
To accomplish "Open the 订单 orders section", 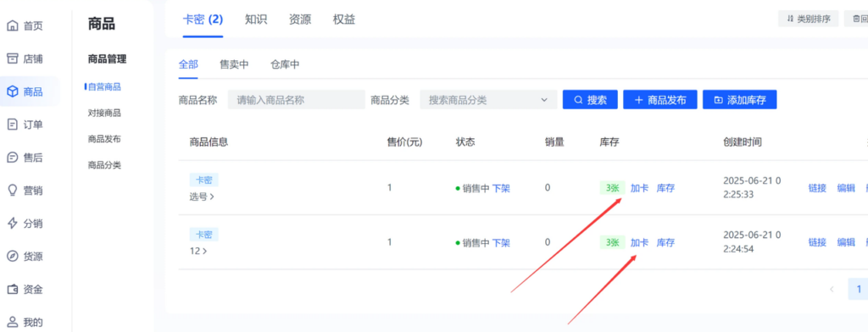I will point(25,125).
